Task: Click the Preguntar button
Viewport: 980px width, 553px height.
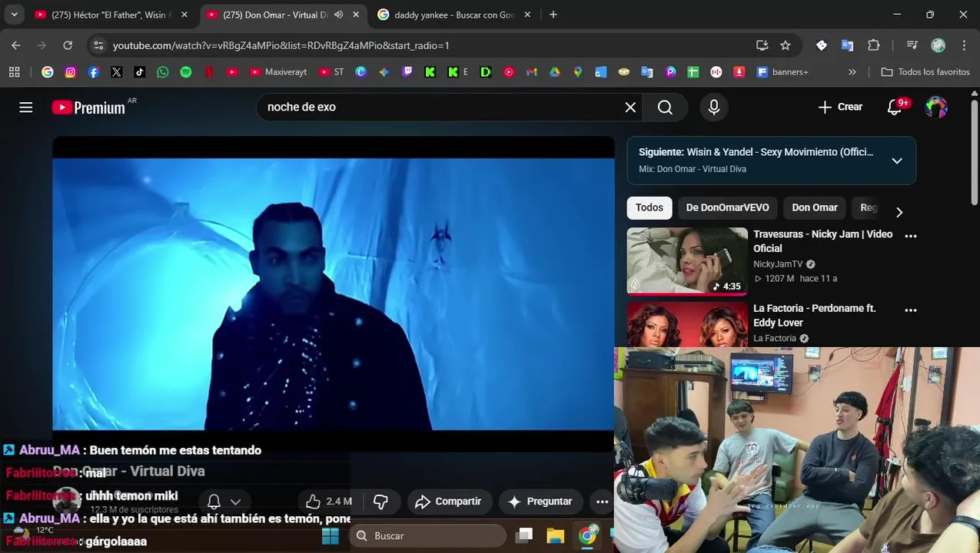Action: (x=540, y=502)
